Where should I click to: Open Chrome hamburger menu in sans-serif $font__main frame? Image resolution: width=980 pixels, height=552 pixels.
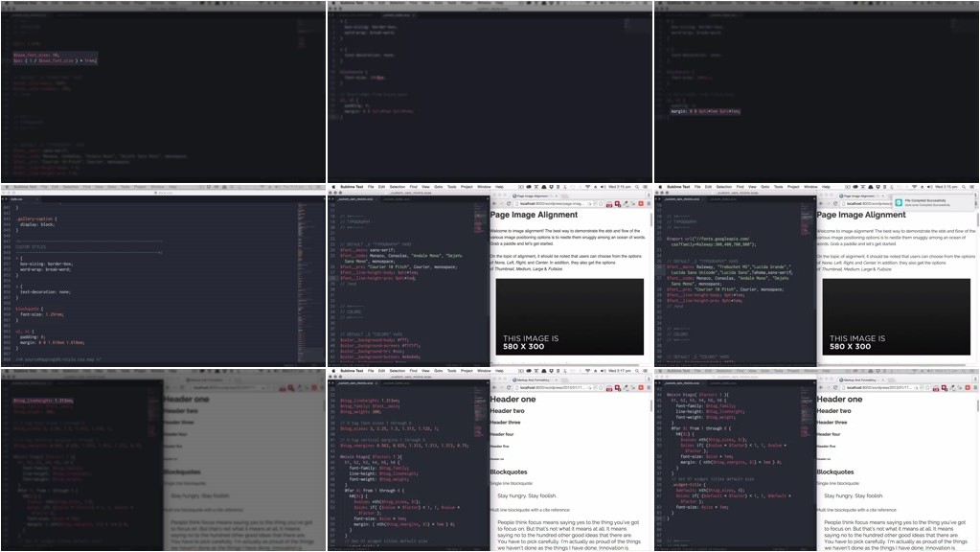pos(650,203)
